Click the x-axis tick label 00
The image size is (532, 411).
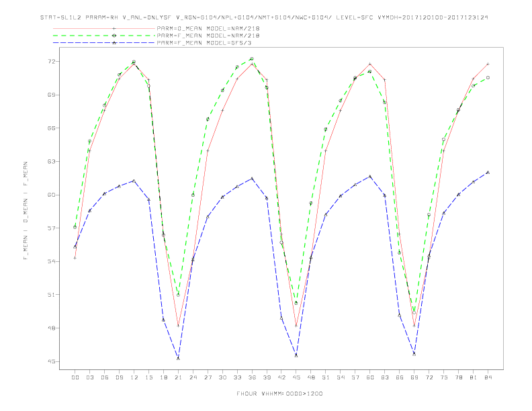(75, 377)
